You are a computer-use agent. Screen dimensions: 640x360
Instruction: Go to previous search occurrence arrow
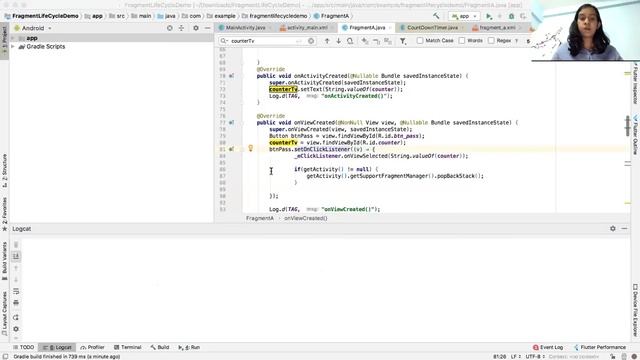point(327,41)
